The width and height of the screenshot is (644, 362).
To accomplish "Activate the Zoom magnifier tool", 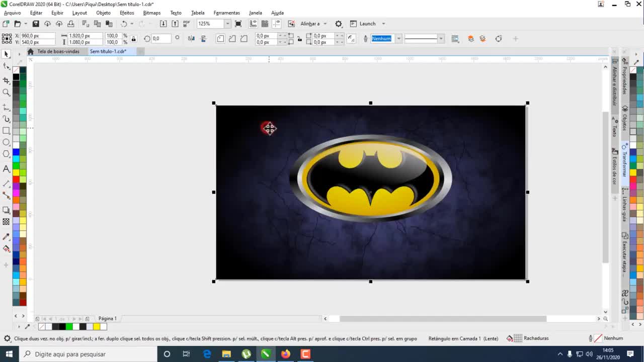I will point(6,93).
